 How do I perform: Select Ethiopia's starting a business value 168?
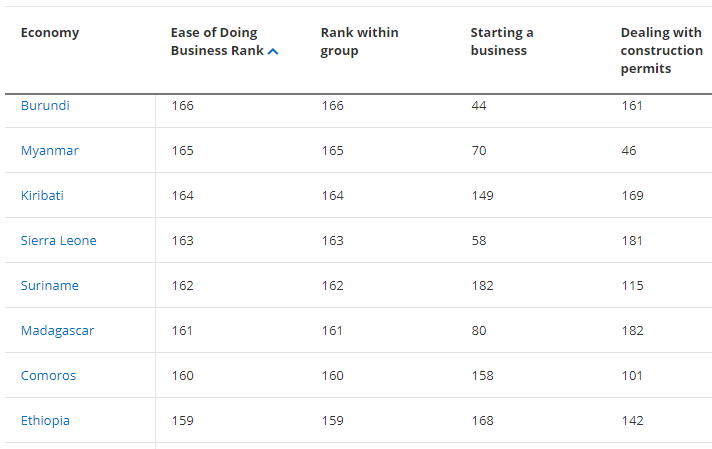(x=482, y=420)
